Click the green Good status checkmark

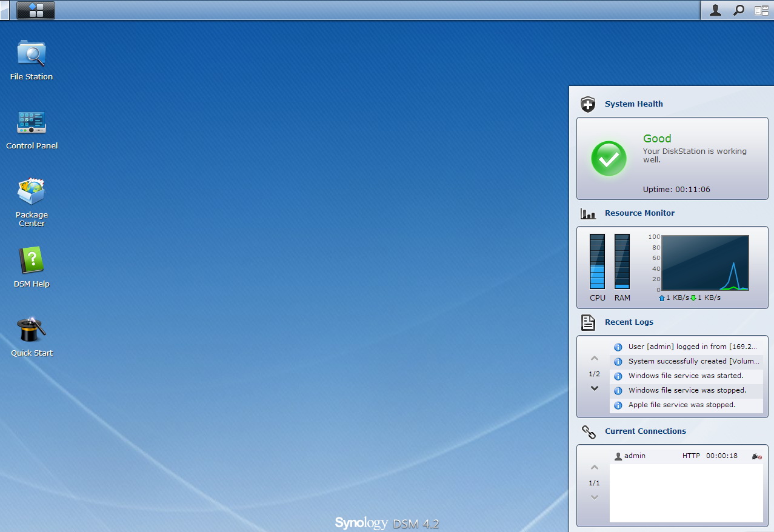point(609,159)
